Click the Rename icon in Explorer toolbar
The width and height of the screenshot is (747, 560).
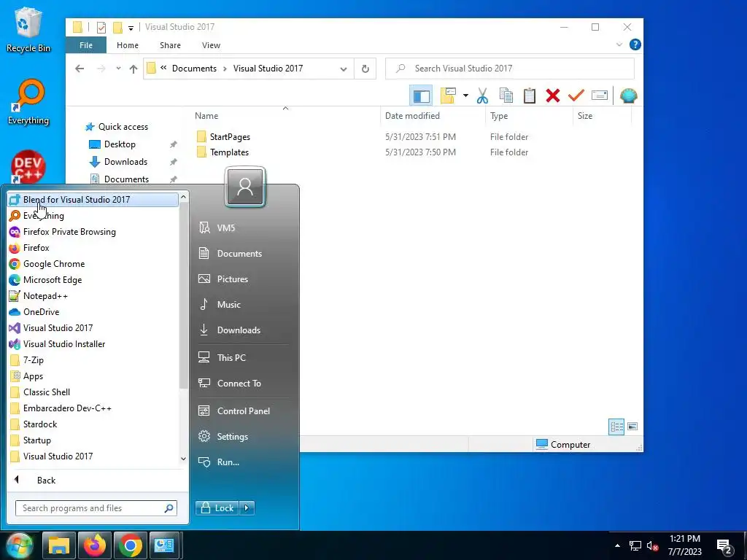click(x=600, y=96)
